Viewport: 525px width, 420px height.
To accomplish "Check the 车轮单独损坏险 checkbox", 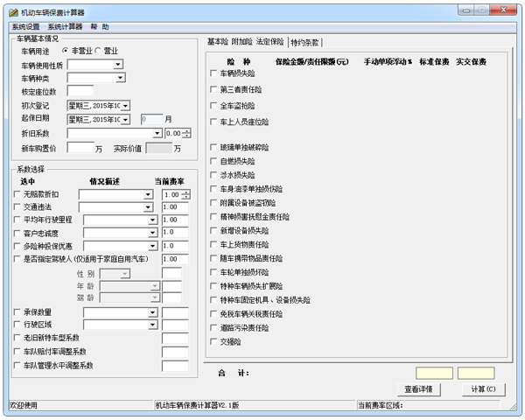I will (213, 272).
